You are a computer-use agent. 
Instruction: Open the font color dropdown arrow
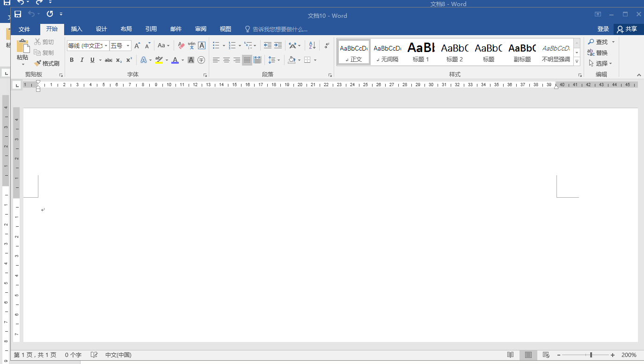183,60
